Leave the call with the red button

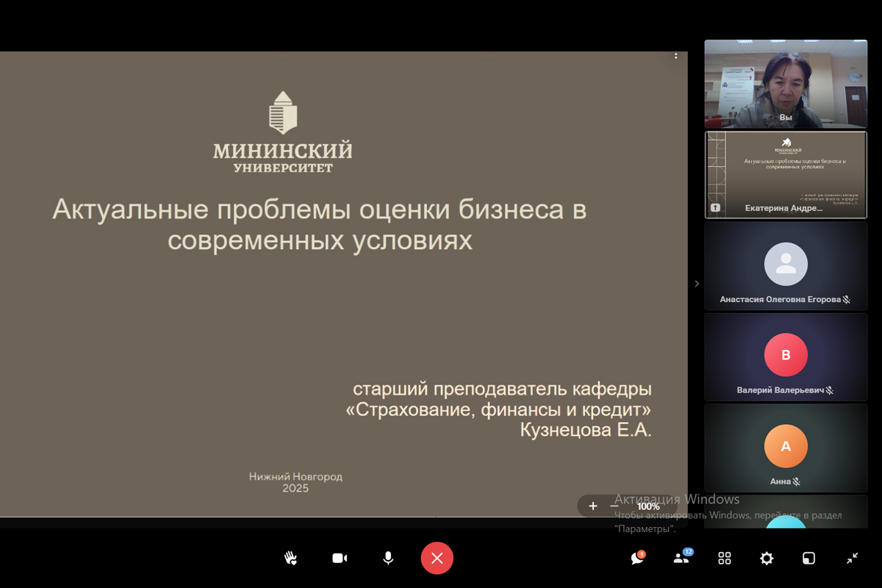click(x=437, y=559)
